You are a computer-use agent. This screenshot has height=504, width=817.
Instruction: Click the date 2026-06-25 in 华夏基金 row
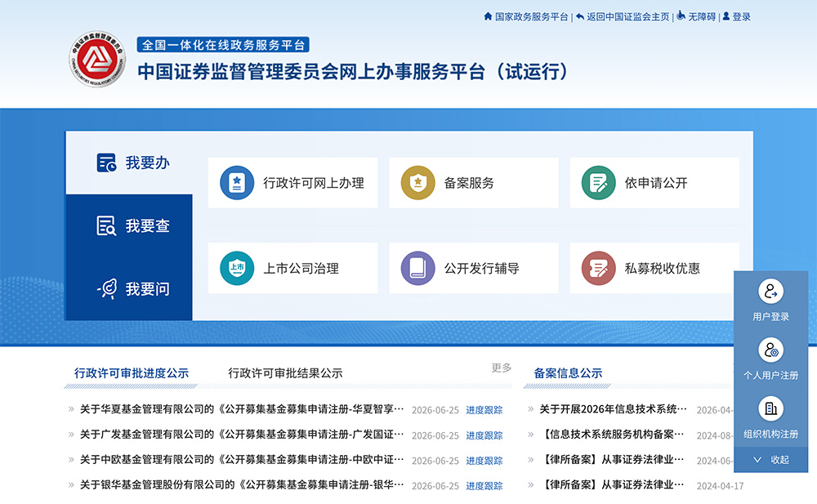[435, 410]
